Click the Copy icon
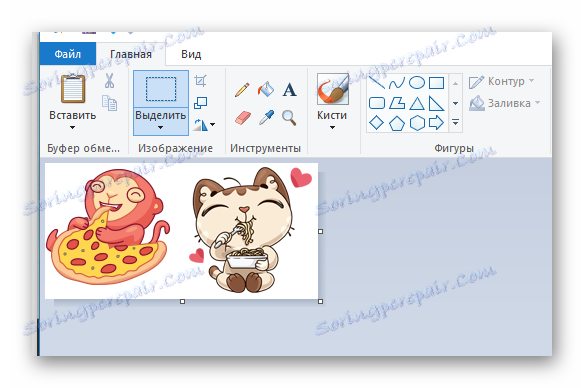584x388 pixels. 110,103
